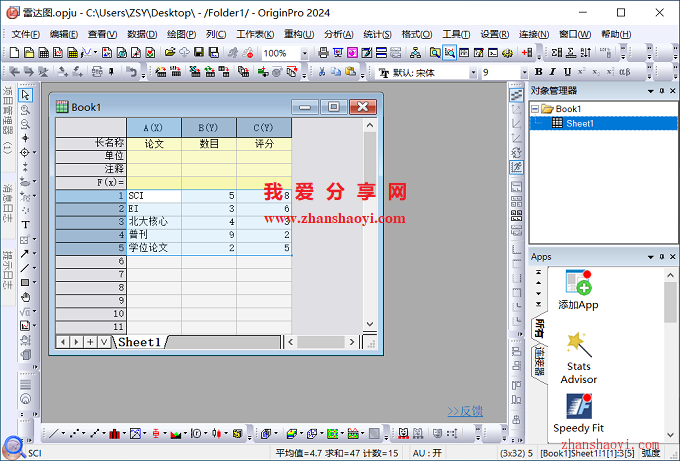Open the font size 9 dropdown

coord(524,72)
